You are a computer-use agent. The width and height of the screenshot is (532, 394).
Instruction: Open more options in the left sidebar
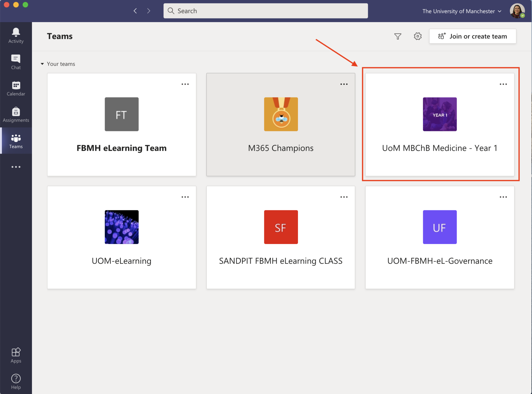pos(16,167)
